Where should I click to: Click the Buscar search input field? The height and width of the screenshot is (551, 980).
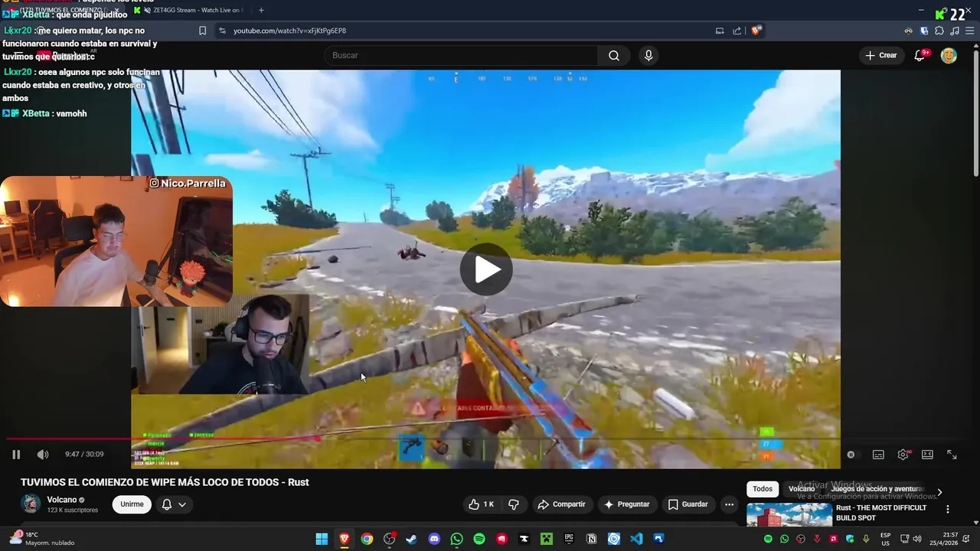tap(462, 55)
